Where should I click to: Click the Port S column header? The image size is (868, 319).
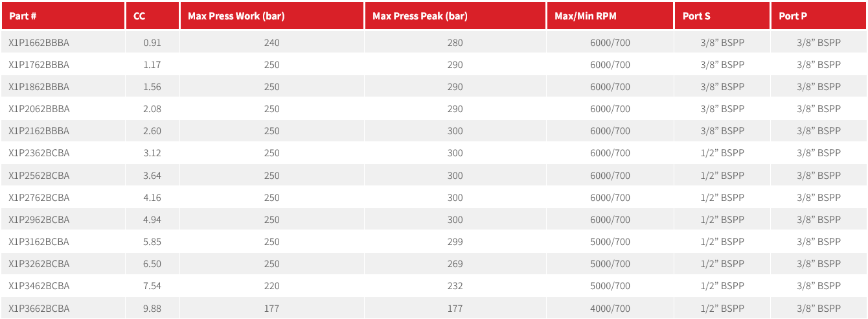(x=696, y=16)
